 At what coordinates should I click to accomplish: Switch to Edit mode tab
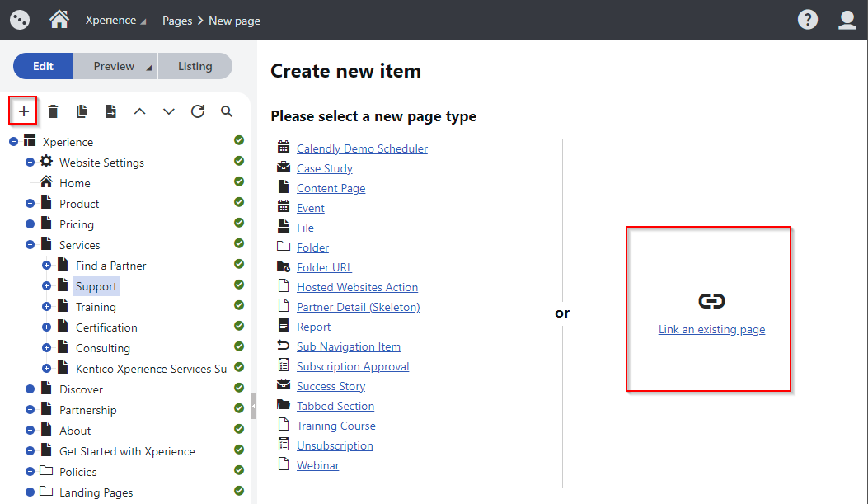pos(43,66)
